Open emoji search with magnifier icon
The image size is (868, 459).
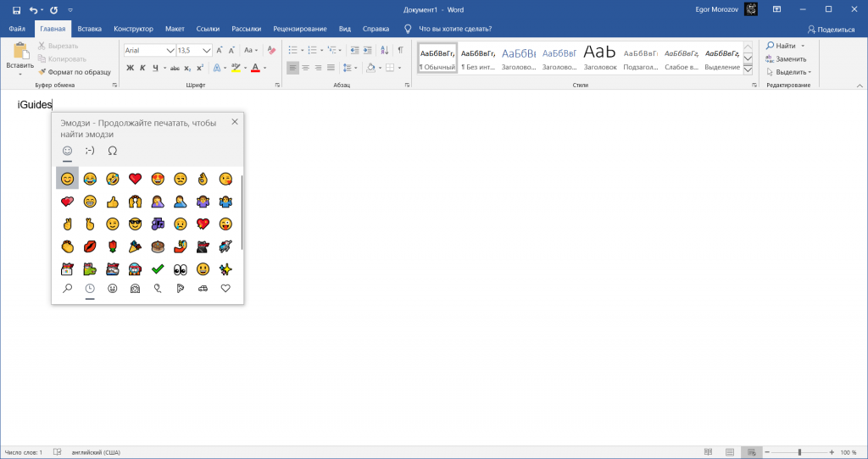tap(67, 289)
